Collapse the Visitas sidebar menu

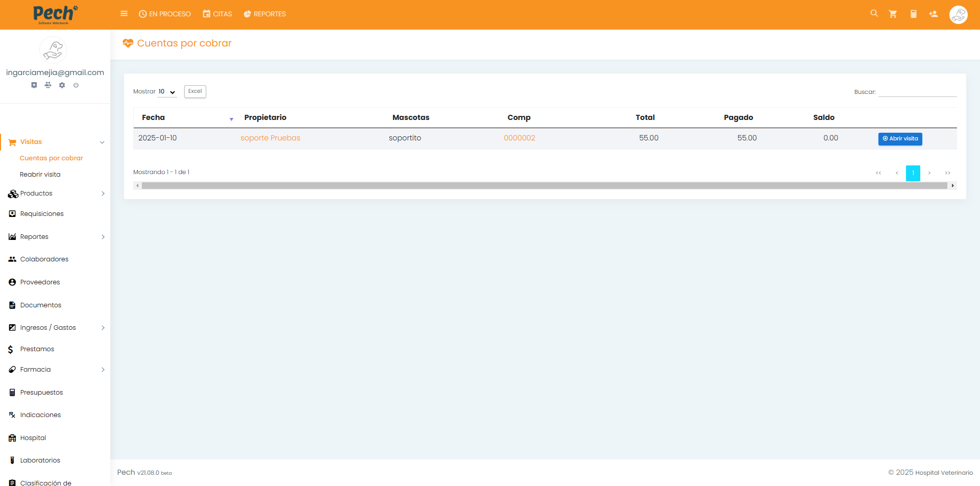[x=55, y=142]
